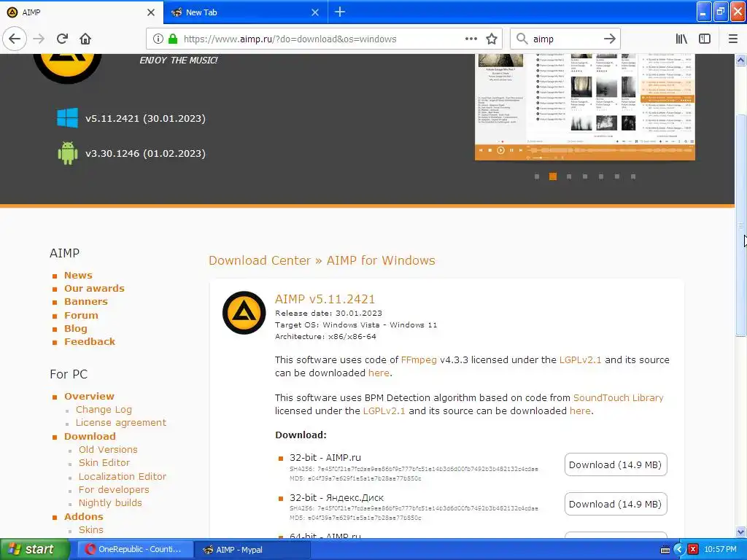The height and width of the screenshot is (560, 747).
Task: Click the red X tray icon
Action: pyautogui.click(x=693, y=550)
